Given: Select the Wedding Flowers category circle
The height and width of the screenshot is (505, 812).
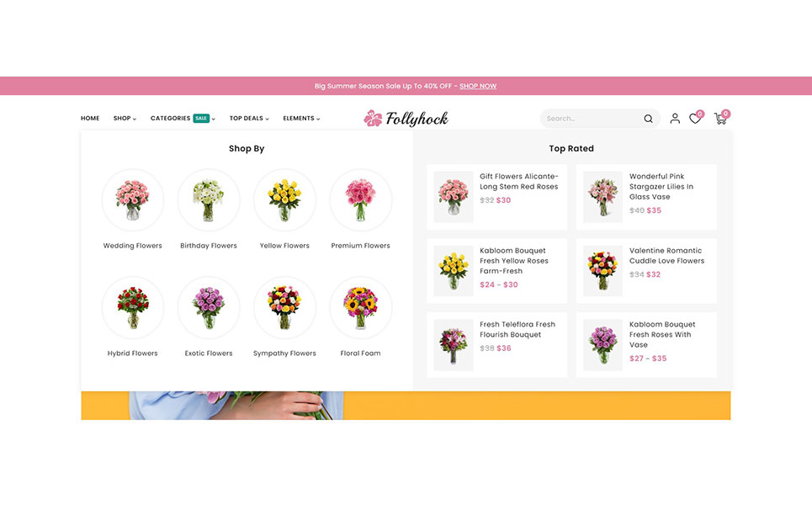Looking at the screenshot, I should 133,200.
